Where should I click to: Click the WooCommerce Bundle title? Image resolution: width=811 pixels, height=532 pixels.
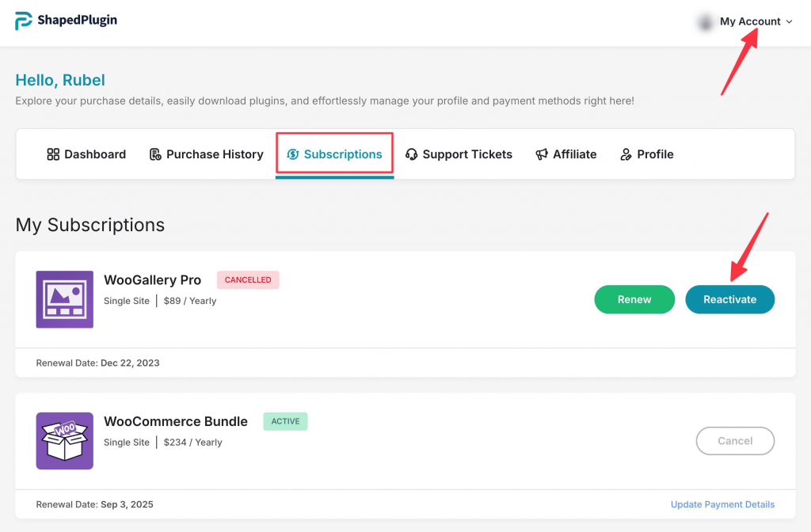point(176,421)
